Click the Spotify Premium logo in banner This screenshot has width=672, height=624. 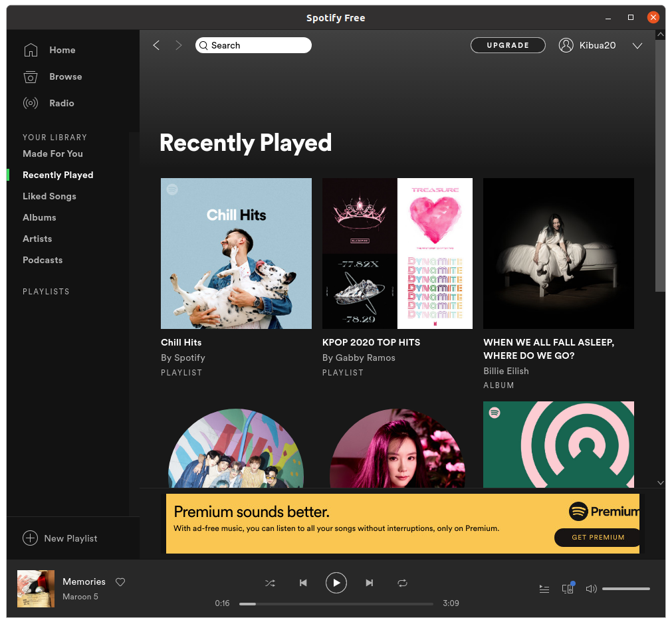[604, 511]
